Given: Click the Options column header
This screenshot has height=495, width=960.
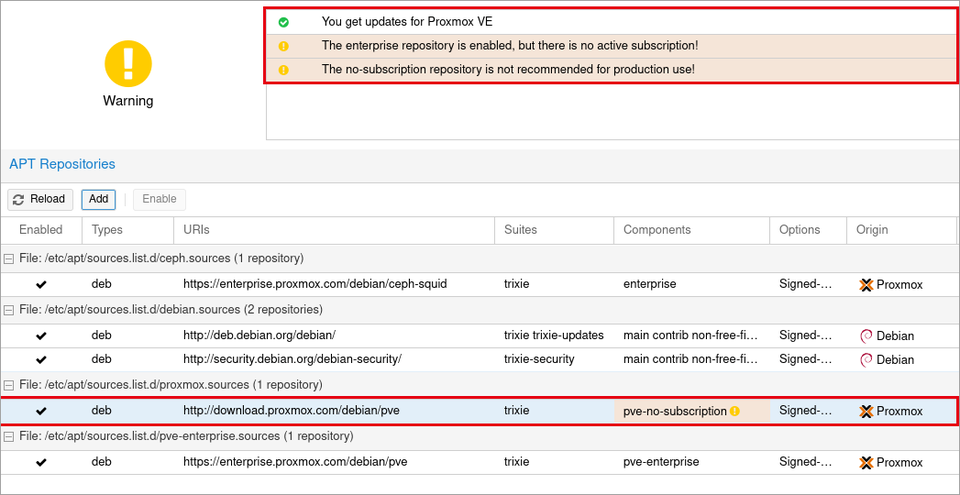Looking at the screenshot, I should point(808,230).
